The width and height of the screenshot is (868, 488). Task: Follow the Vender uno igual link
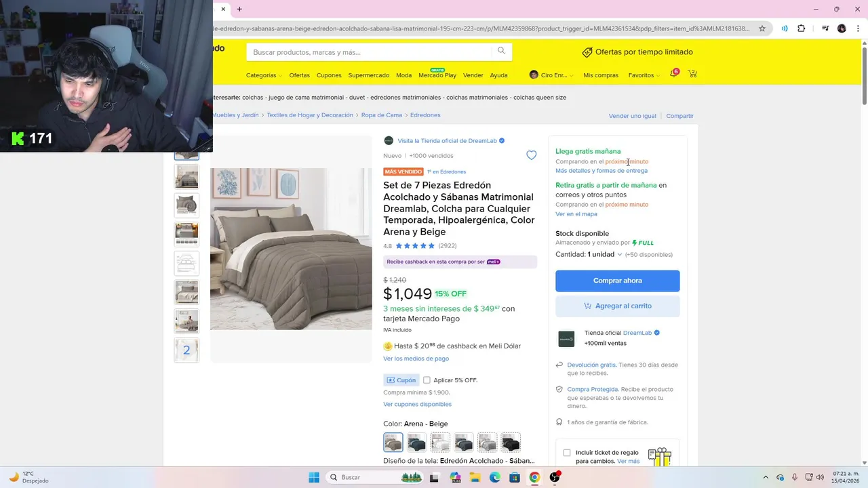(632, 116)
